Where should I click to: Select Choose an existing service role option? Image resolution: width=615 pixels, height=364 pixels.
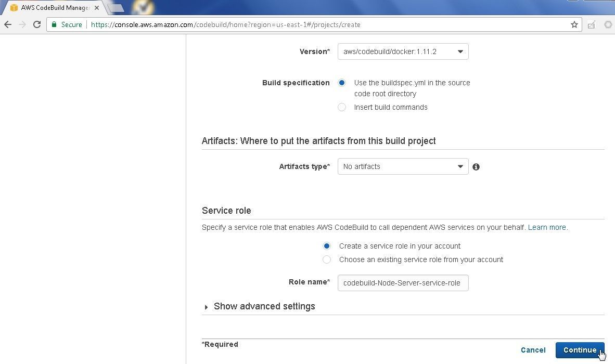(326, 259)
